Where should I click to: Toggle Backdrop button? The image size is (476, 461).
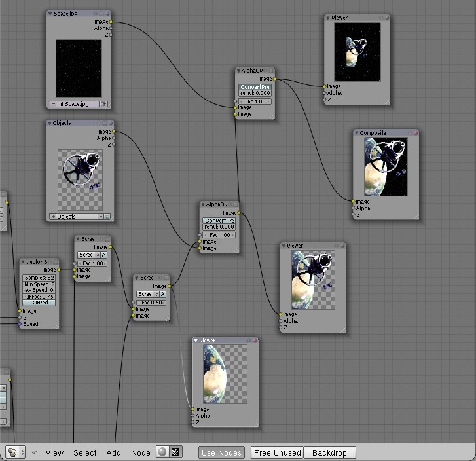(x=329, y=452)
